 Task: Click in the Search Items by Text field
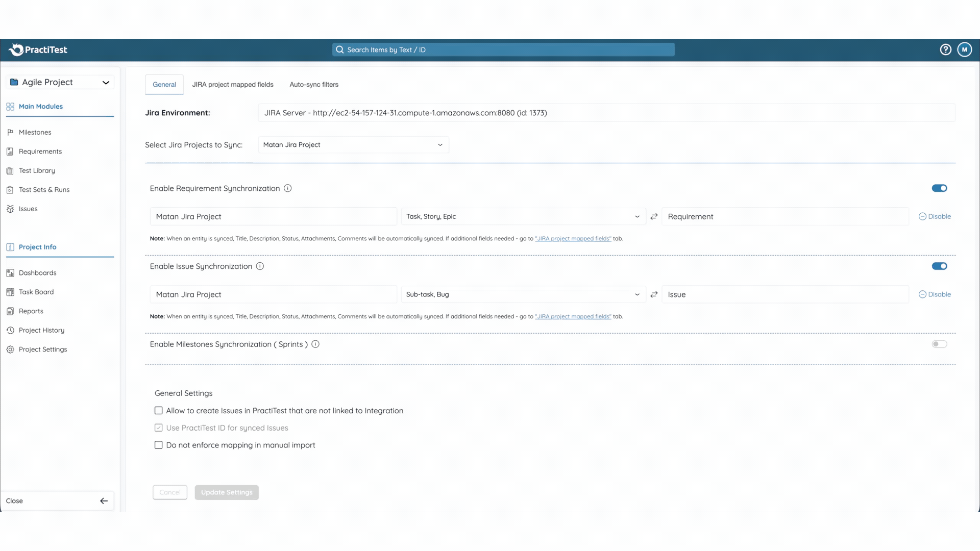pos(503,49)
